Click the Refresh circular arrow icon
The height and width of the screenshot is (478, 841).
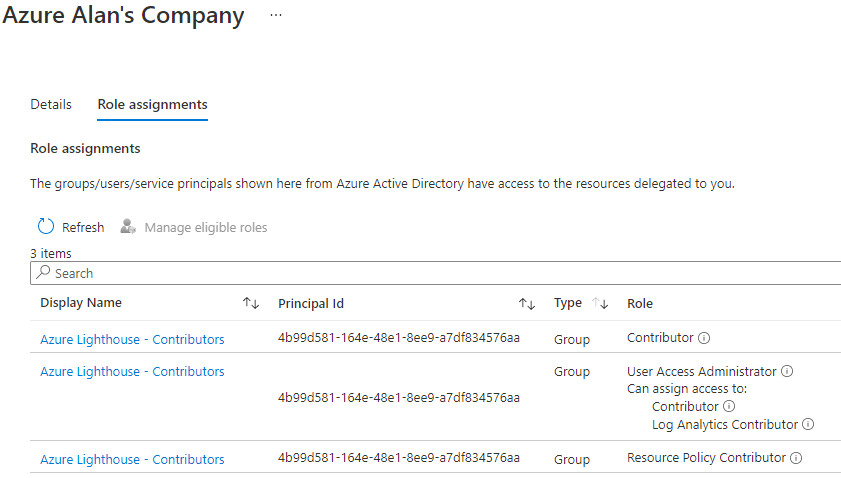click(45, 227)
